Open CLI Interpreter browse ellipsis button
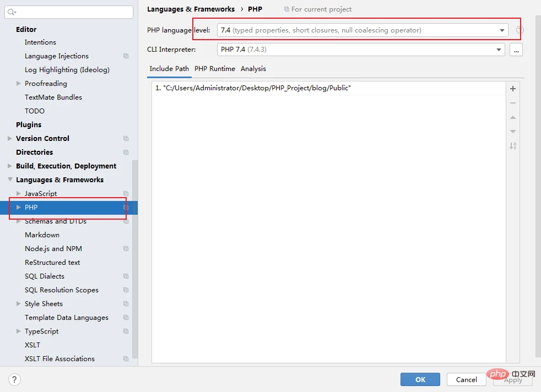This screenshot has height=392, width=541. [x=516, y=50]
